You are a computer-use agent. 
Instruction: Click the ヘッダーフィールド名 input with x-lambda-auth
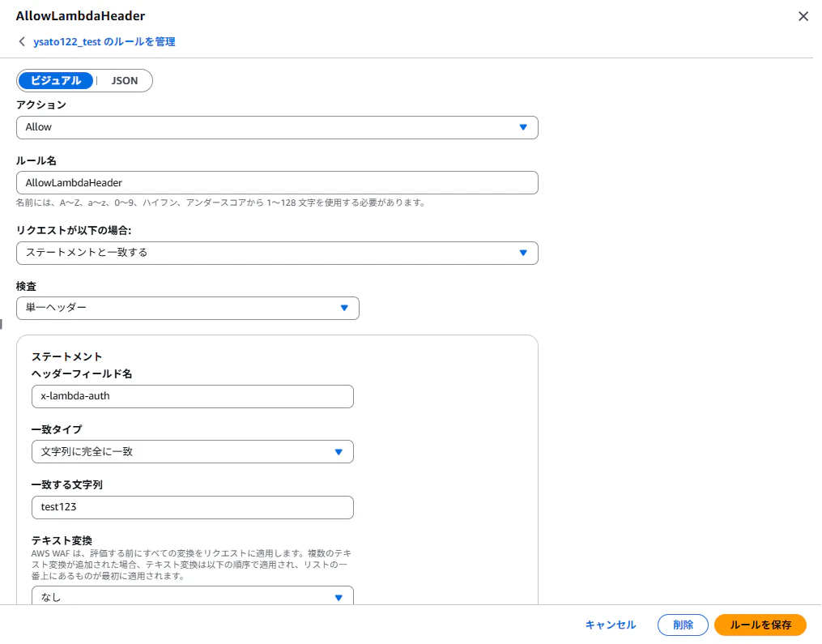point(193,396)
